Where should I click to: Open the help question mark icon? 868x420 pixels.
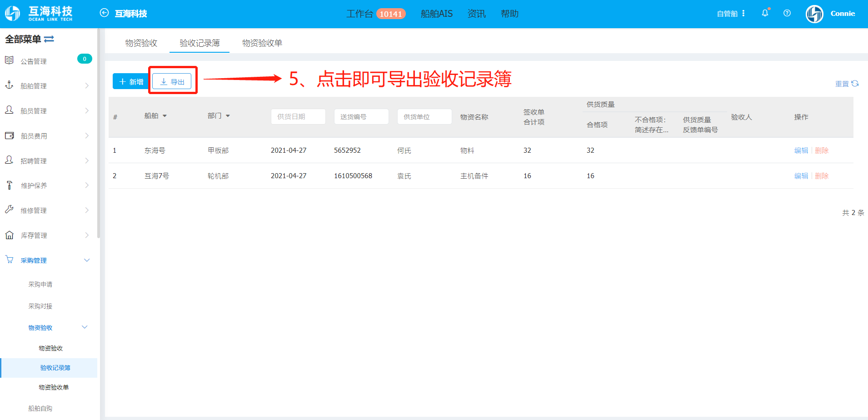(787, 13)
